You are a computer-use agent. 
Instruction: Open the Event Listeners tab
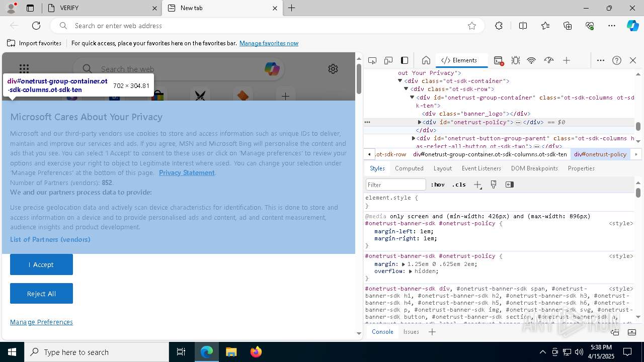pyautogui.click(x=481, y=168)
